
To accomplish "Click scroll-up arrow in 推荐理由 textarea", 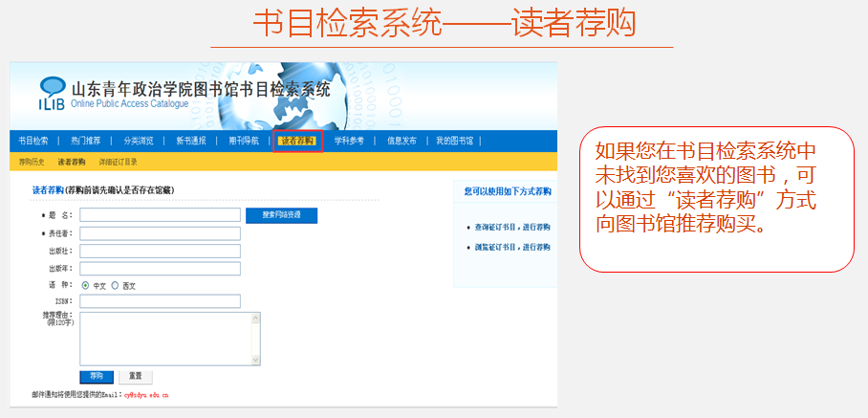I will [255, 318].
